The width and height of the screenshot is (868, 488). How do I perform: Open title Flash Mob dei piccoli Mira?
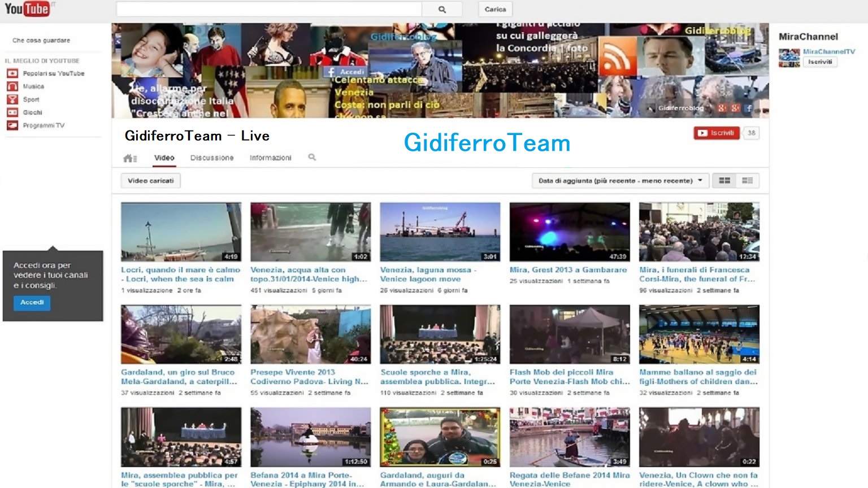(x=570, y=377)
